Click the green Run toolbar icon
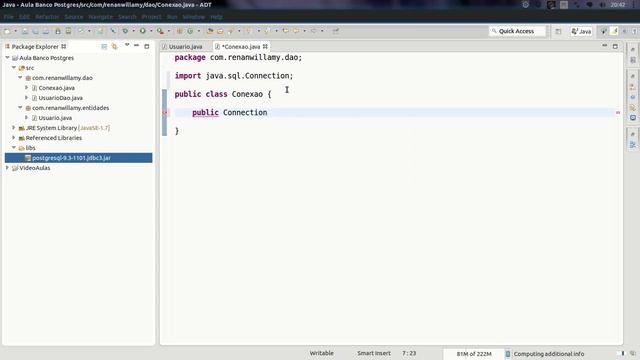The width and height of the screenshot is (640, 360). pyautogui.click(x=142, y=31)
